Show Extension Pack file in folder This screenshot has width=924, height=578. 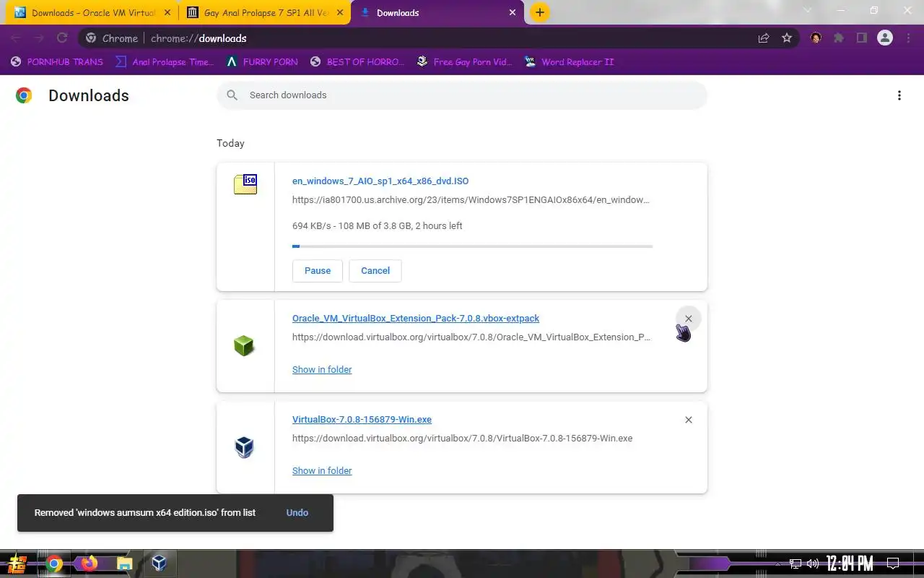322,370
